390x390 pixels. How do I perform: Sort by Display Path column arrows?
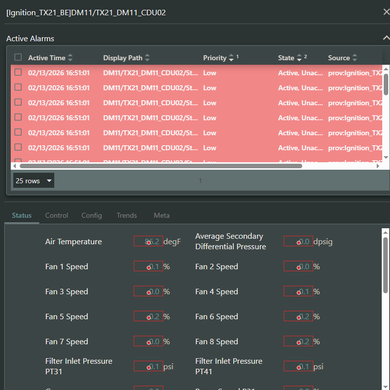click(147, 58)
